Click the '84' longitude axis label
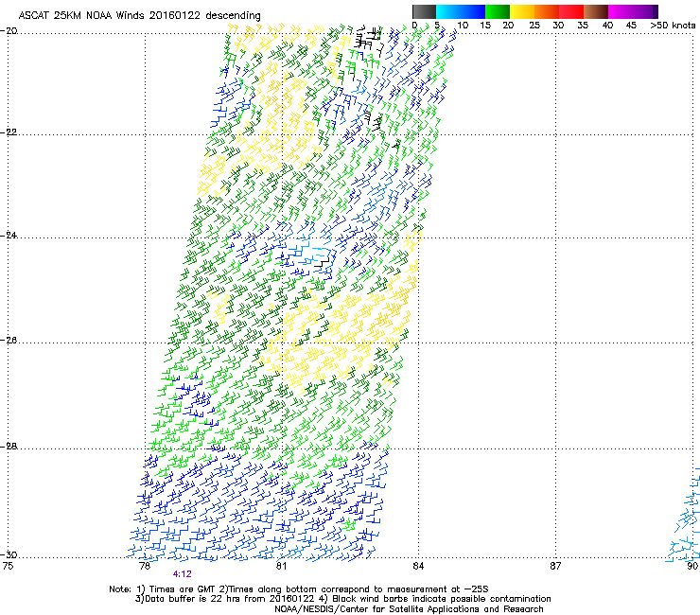The height and width of the screenshot is (615, 700). pyautogui.click(x=418, y=566)
